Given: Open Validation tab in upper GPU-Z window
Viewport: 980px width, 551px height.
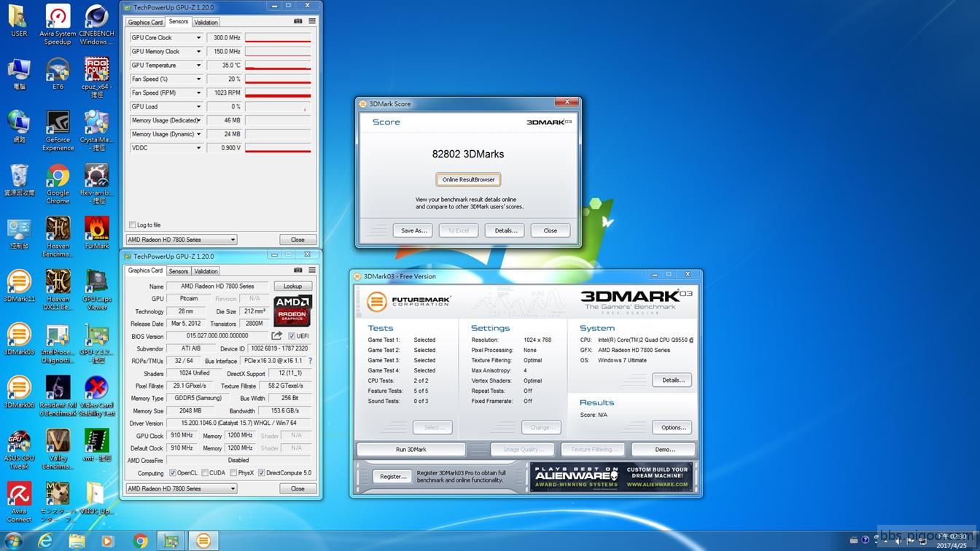Looking at the screenshot, I should point(206,22).
